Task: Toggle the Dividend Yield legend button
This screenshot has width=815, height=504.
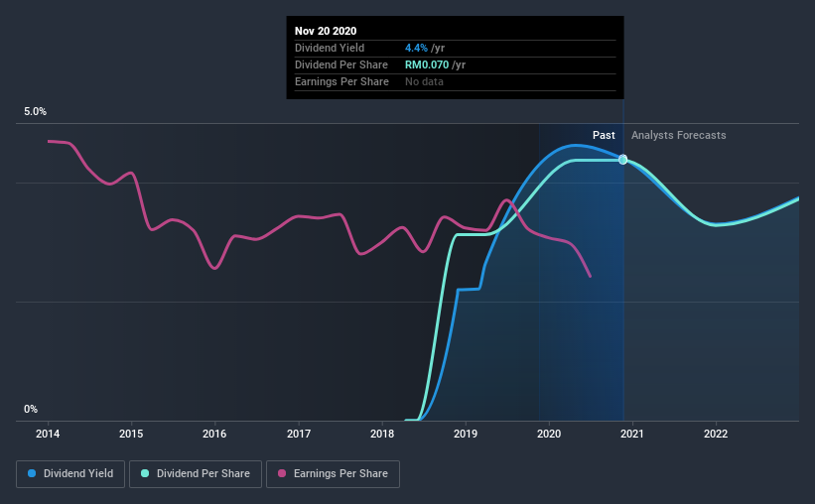Action: click(71, 474)
